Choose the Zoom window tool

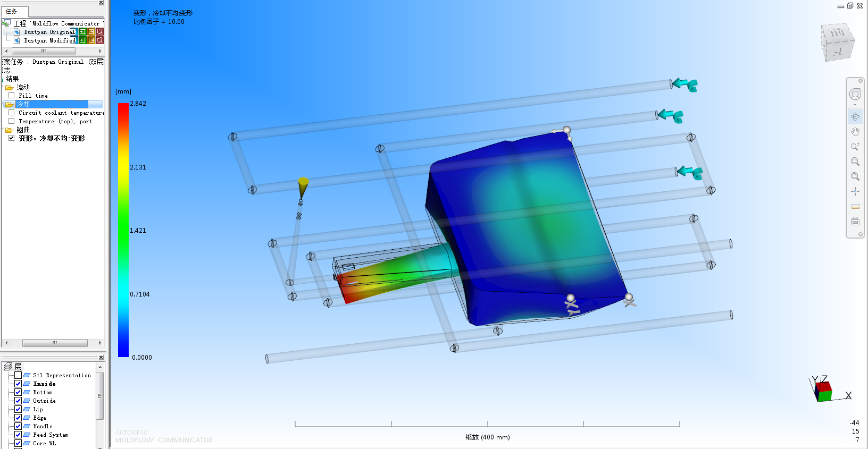tap(855, 162)
